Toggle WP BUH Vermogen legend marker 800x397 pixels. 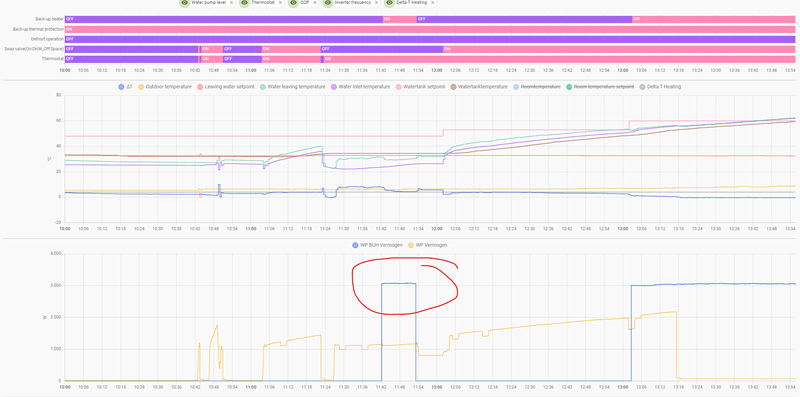(355, 245)
